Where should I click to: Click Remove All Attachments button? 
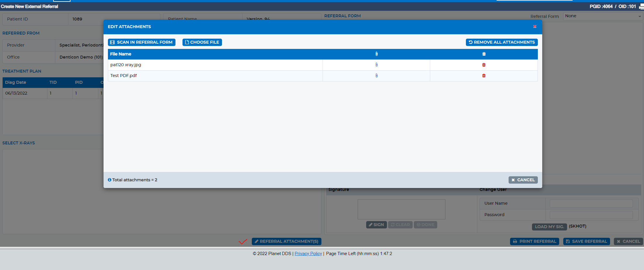tap(502, 42)
